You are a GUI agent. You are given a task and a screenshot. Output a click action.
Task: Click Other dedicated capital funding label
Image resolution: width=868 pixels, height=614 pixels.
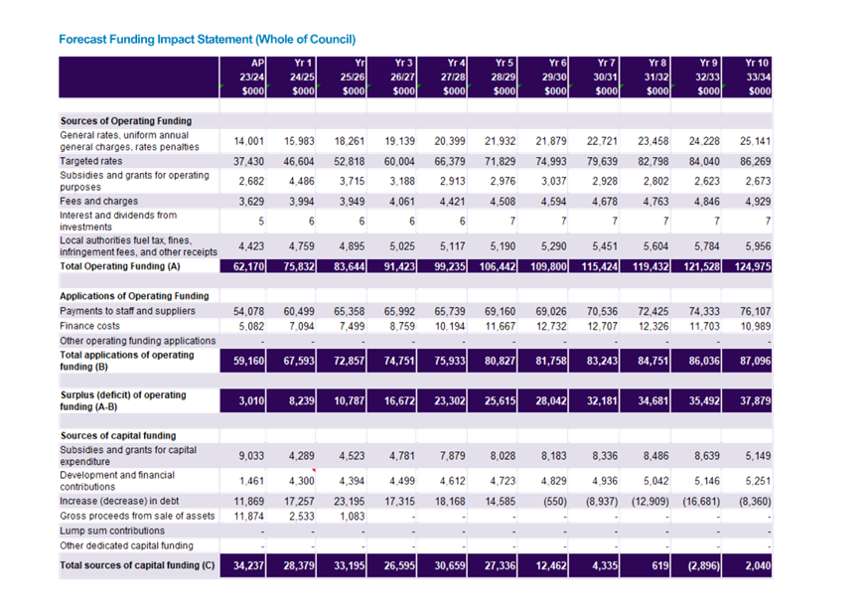click(127, 545)
